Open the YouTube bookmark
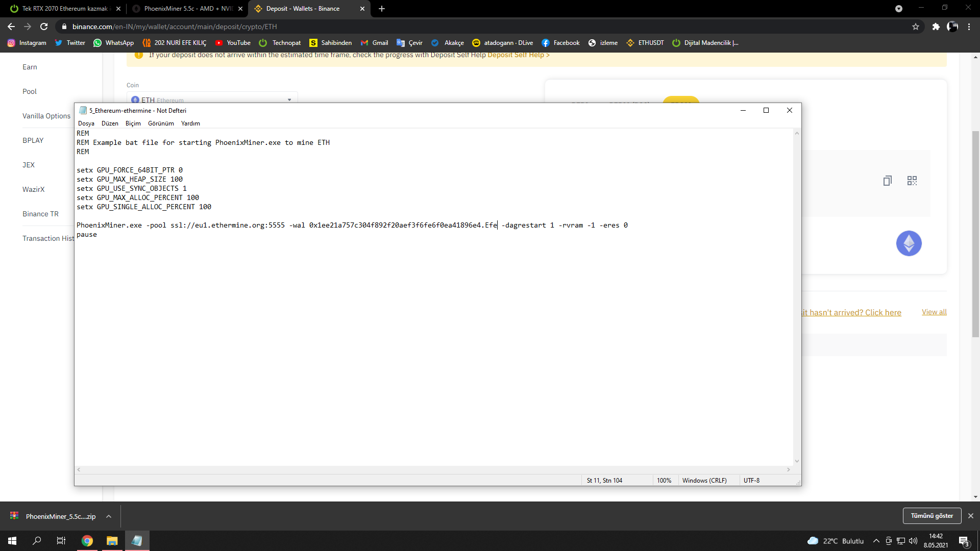Viewport: 980px width, 551px height. 233,43
